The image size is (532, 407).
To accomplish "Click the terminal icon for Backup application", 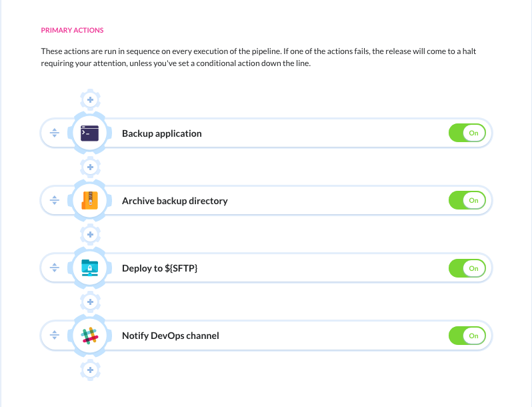I will pos(89,133).
